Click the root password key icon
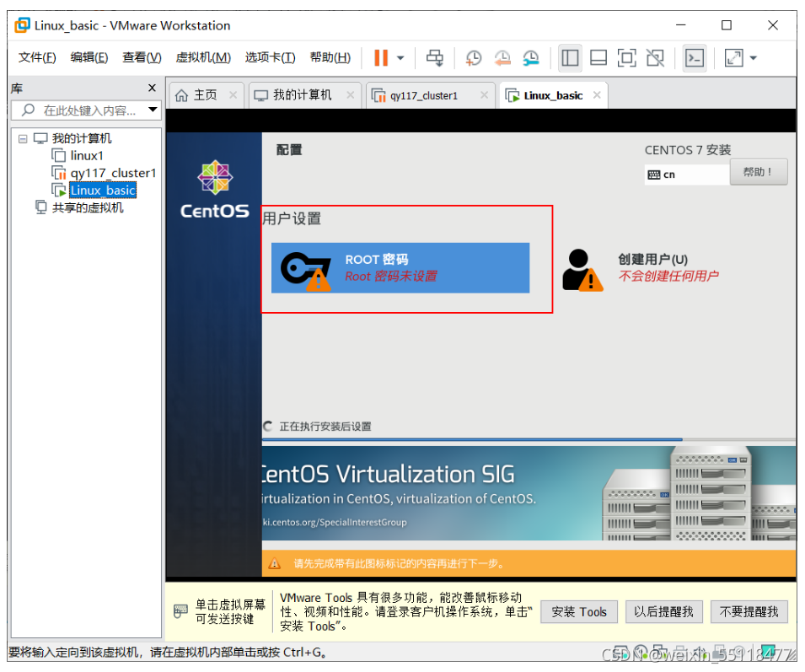 [x=305, y=271]
